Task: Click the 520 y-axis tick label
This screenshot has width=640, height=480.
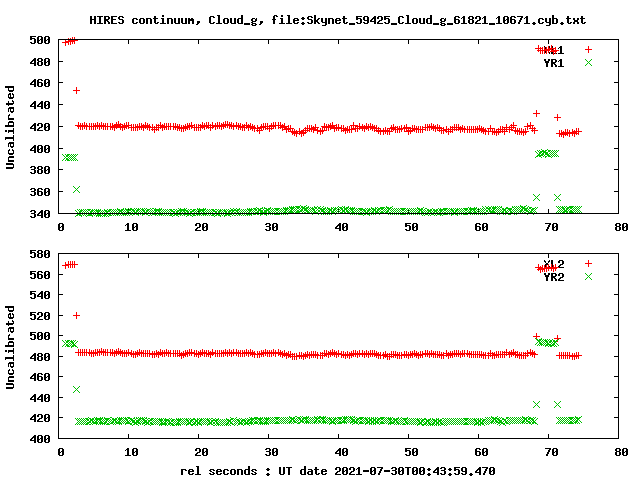Action: (x=40, y=316)
